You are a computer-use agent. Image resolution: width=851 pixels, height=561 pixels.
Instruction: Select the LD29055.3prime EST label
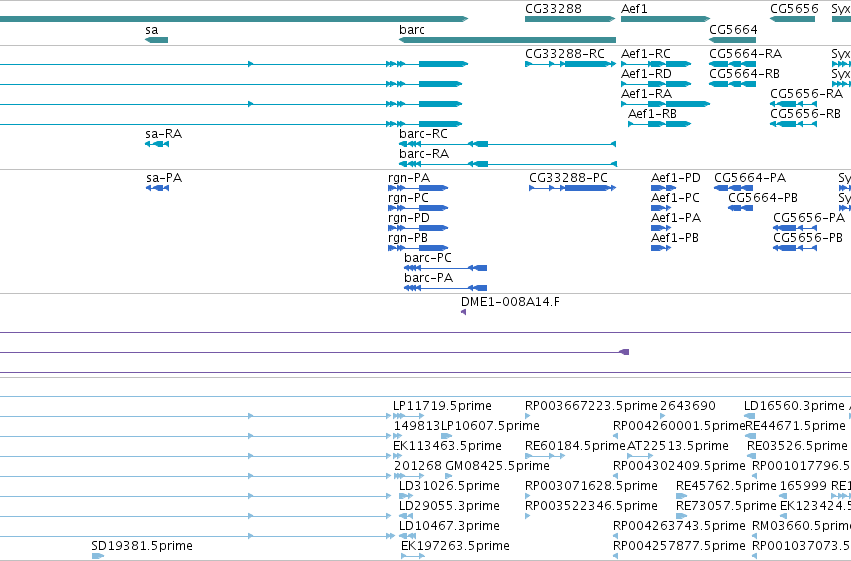click(x=449, y=506)
